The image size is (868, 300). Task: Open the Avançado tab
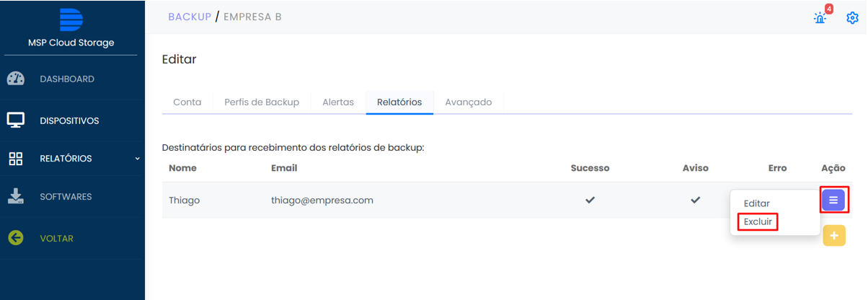(468, 102)
